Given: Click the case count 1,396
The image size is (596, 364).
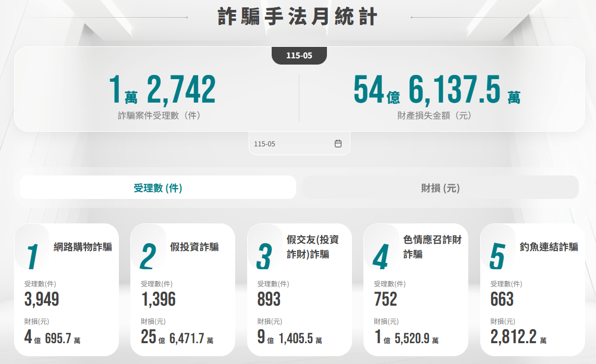Looking at the screenshot, I should point(159,299).
